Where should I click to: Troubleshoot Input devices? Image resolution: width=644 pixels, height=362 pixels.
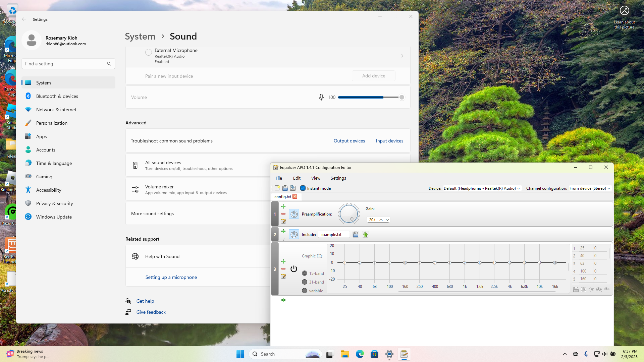point(389,141)
